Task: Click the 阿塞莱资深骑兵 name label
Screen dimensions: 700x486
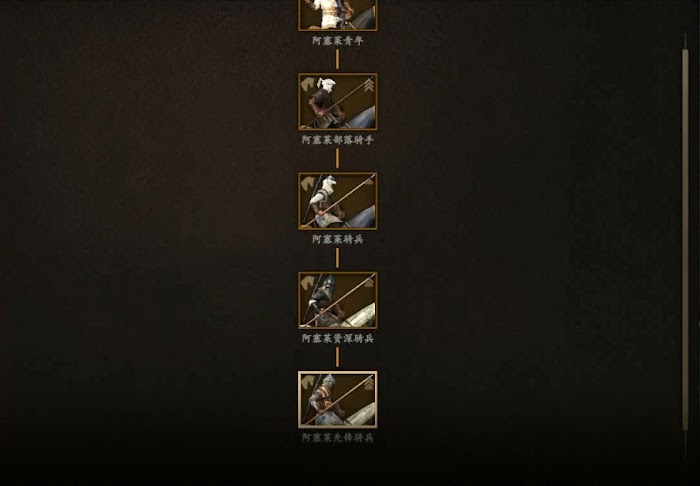Action: click(338, 338)
